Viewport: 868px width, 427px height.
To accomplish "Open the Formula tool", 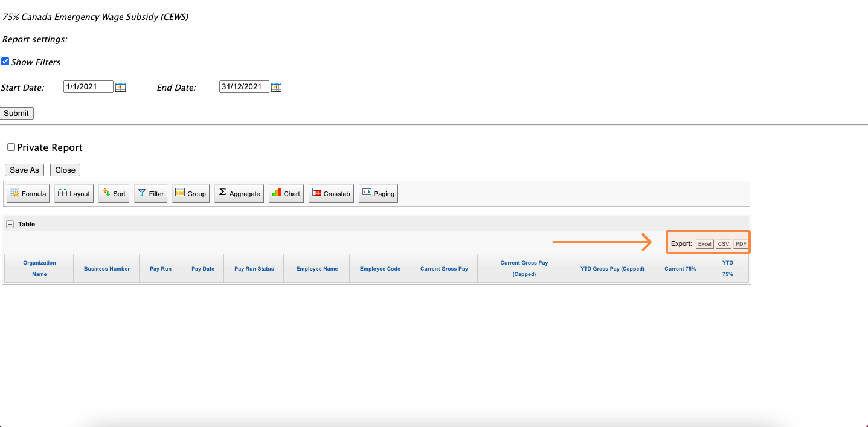I will [28, 194].
